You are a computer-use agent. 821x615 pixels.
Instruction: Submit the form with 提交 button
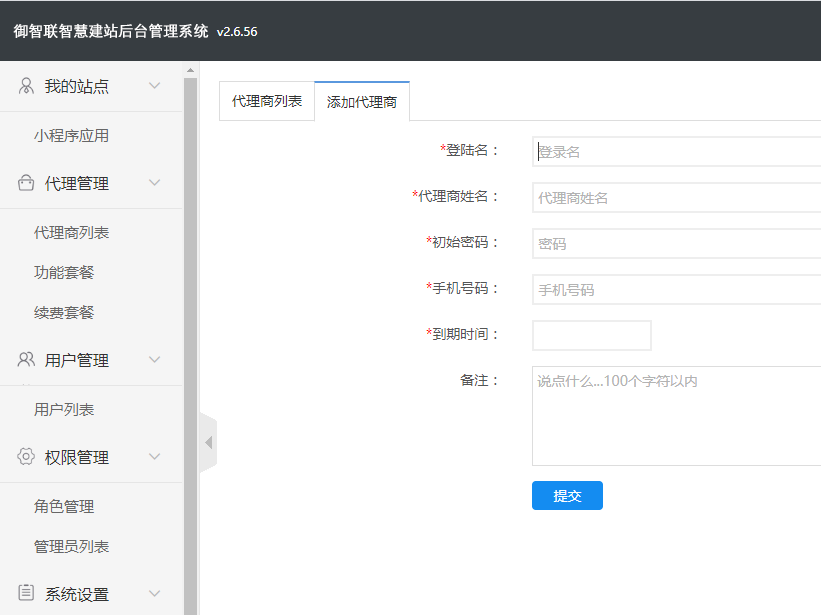pos(567,496)
